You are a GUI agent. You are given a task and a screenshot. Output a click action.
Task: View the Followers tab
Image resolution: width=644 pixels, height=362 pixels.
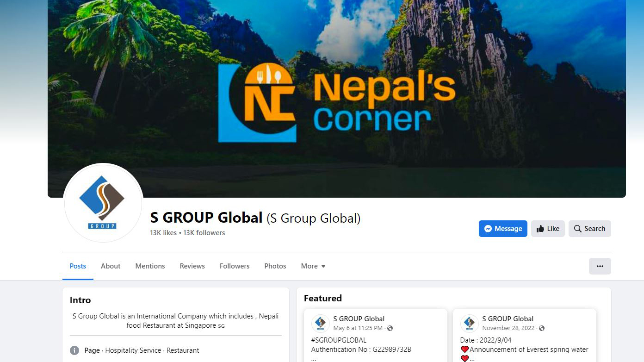click(235, 266)
